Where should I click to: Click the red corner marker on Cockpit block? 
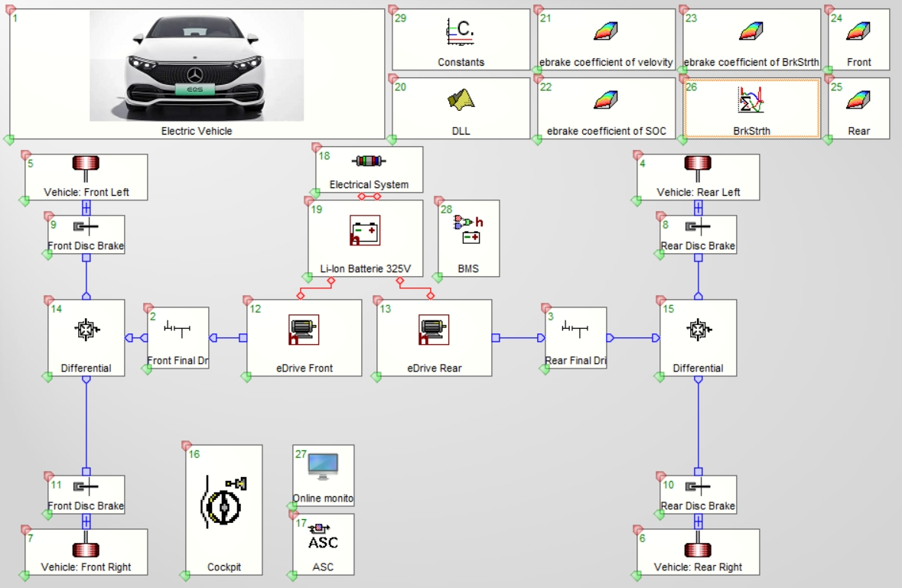coord(186,446)
